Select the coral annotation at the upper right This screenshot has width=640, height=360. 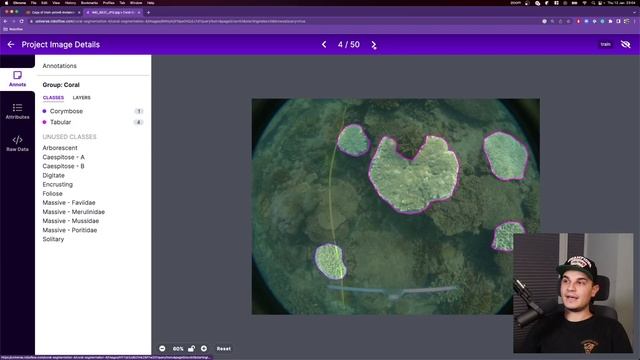pos(506,156)
